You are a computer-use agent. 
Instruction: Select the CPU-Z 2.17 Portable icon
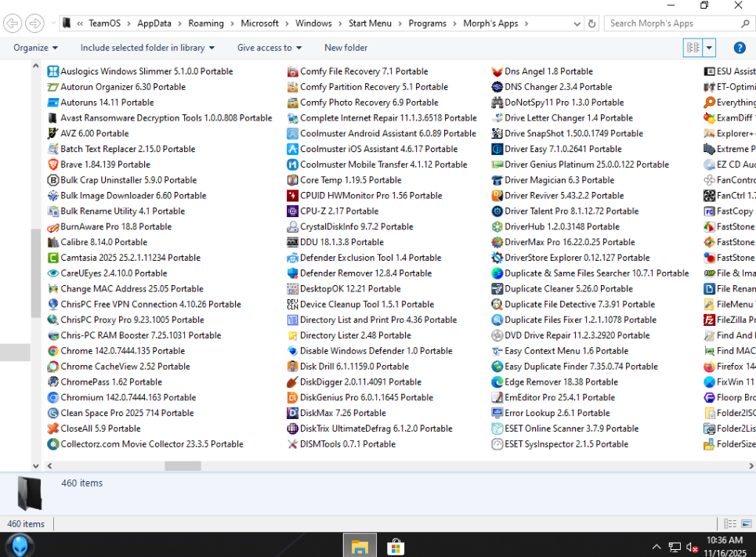(x=293, y=211)
